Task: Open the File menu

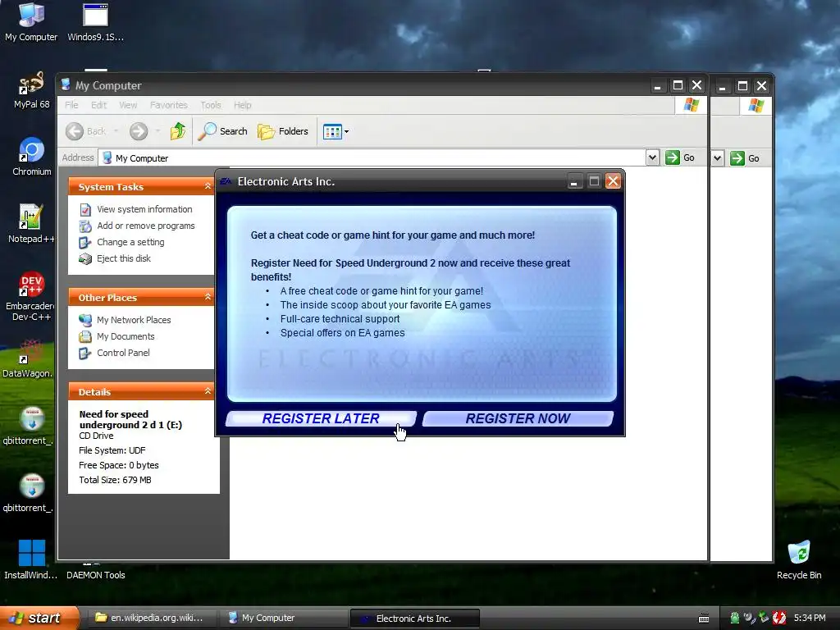Action: point(72,105)
